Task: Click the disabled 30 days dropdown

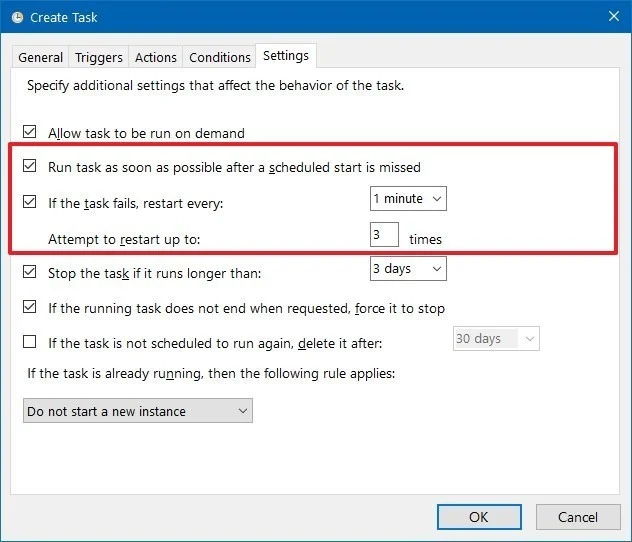Action: [496, 338]
